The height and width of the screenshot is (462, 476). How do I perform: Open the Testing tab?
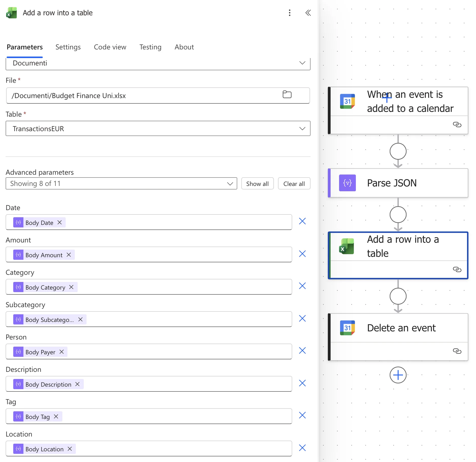pyautogui.click(x=150, y=47)
